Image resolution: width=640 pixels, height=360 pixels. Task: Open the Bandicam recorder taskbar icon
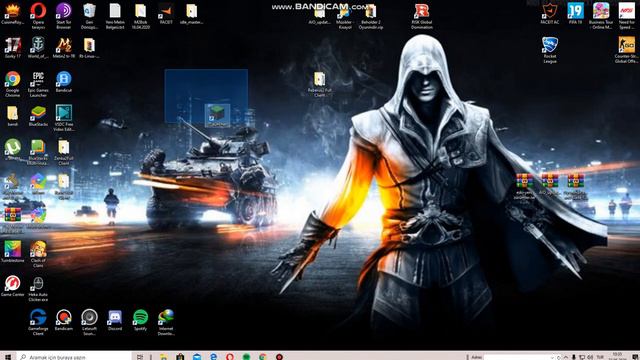coord(280,357)
